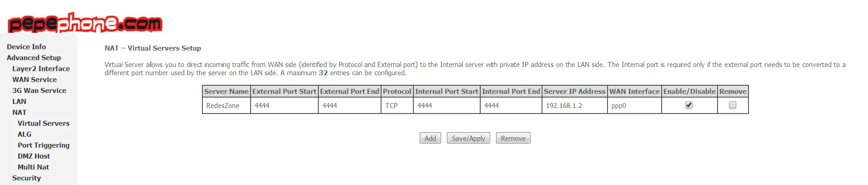This screenshot has height=185, width=868.
Task: Open ALG settings
Action: 25,134
